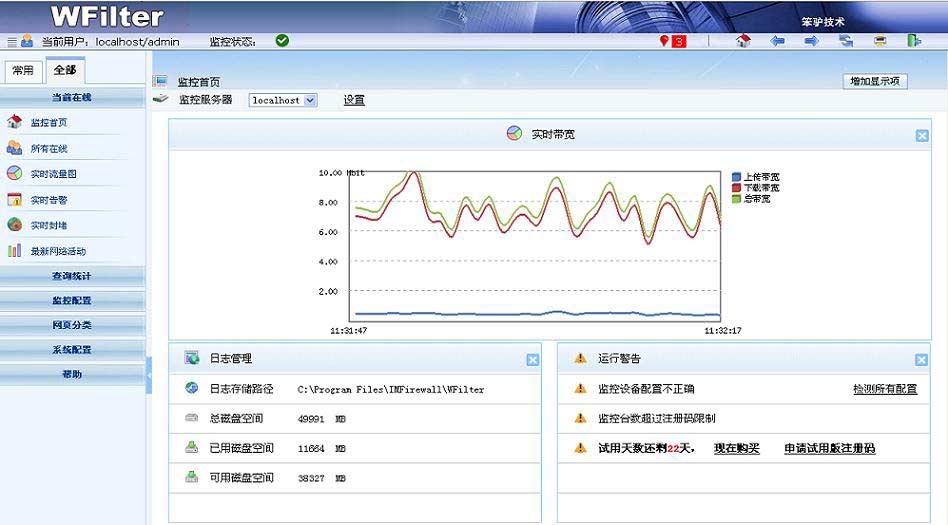Click the house icon next to 监控首页
This screenshot has height=525, width=948.
click(15, 122)
